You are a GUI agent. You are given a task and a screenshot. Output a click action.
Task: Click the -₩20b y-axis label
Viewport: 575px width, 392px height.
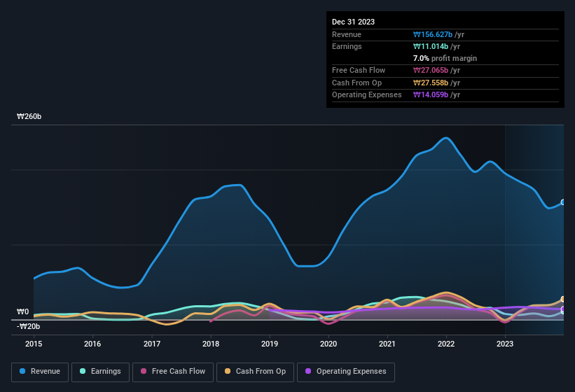pyautogui.click(x=29, y=326)
